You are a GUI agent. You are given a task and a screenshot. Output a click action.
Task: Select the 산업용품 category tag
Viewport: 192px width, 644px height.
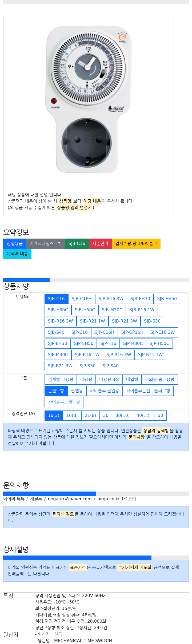15,244
